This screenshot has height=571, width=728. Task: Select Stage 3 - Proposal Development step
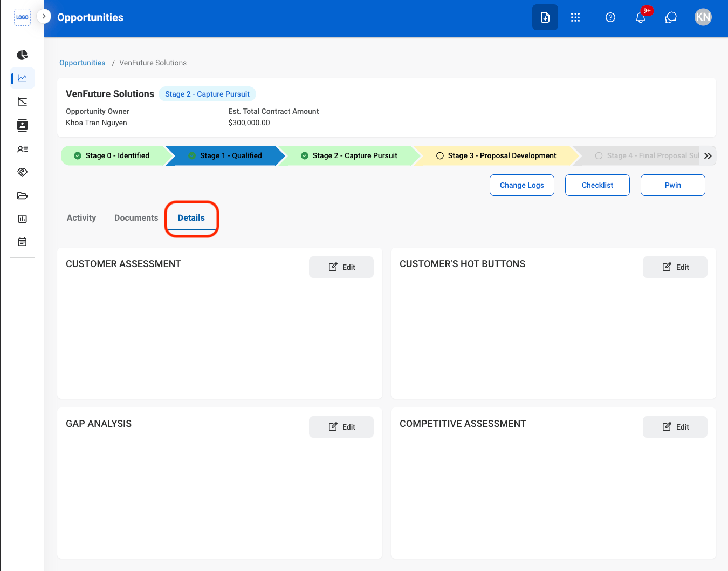[x=496, y=155]
